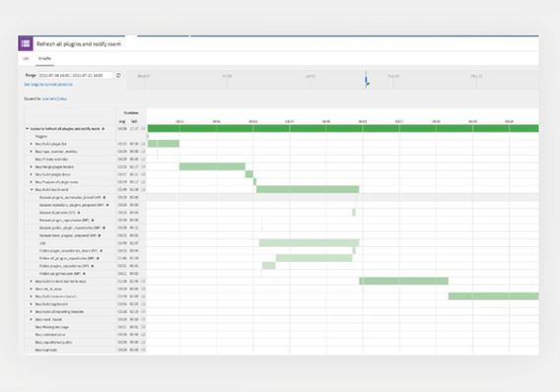
Task: Collapse the Step Build test branch row
Action: 32,189
